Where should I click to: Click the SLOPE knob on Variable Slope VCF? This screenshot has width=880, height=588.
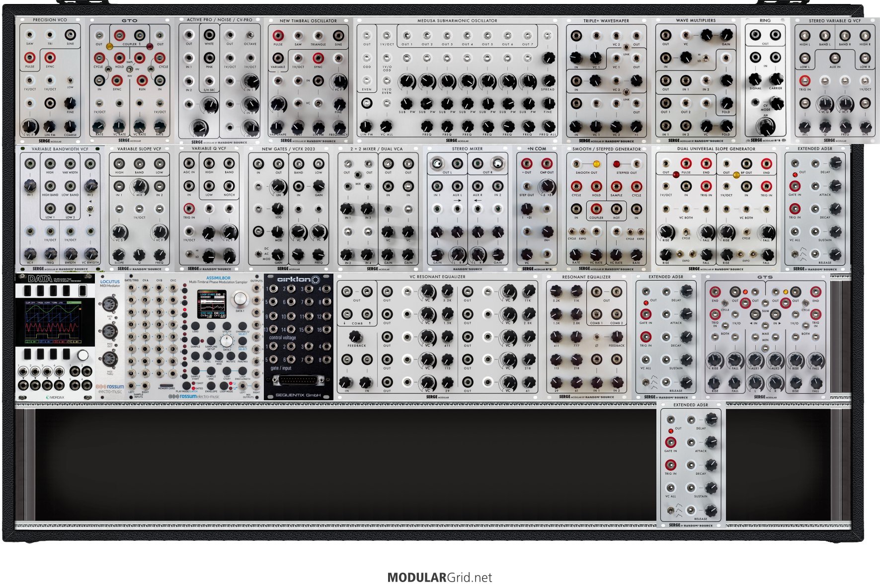click(x=119, y=254)
